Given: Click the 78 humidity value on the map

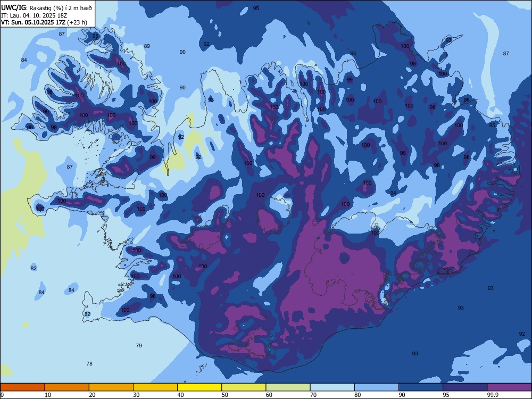Looking at the screenshot, I should [89, 363].
